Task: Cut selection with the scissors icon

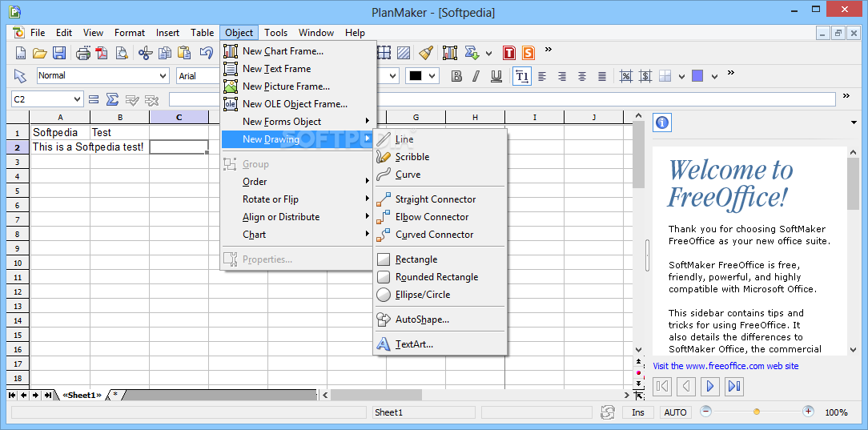Action: pyautogui.click(x=146, y=53)
